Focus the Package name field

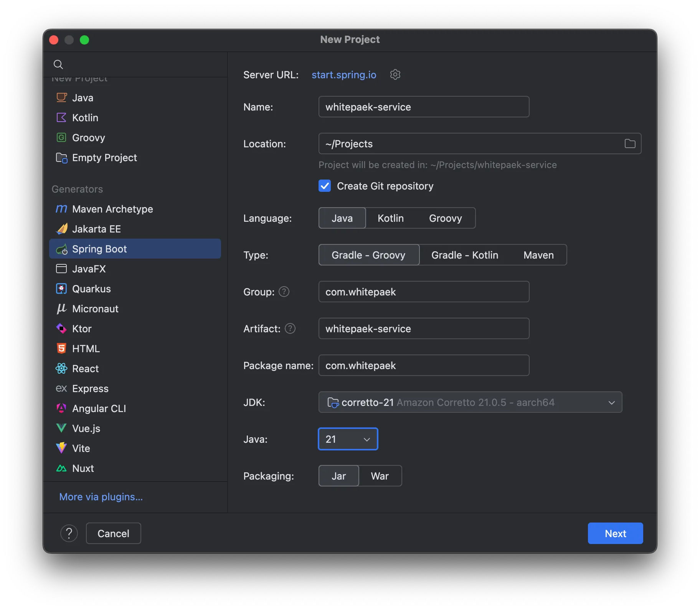[424, 365]
